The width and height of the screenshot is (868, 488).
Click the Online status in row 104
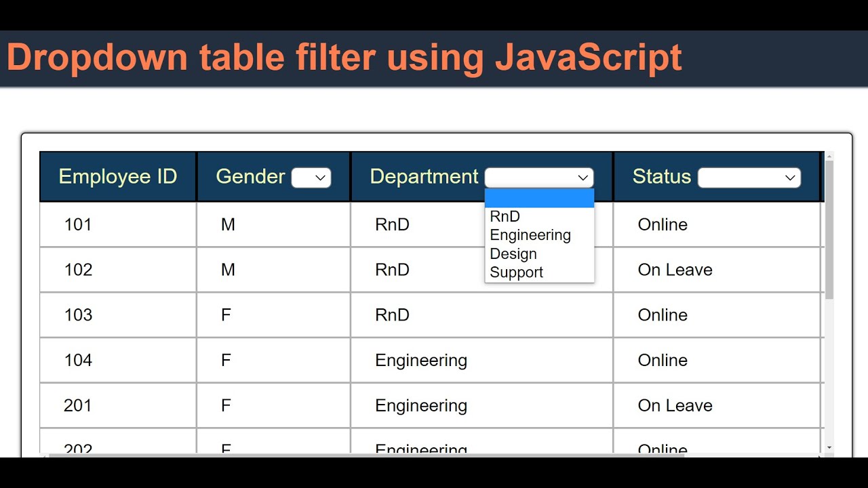point(717,360)
